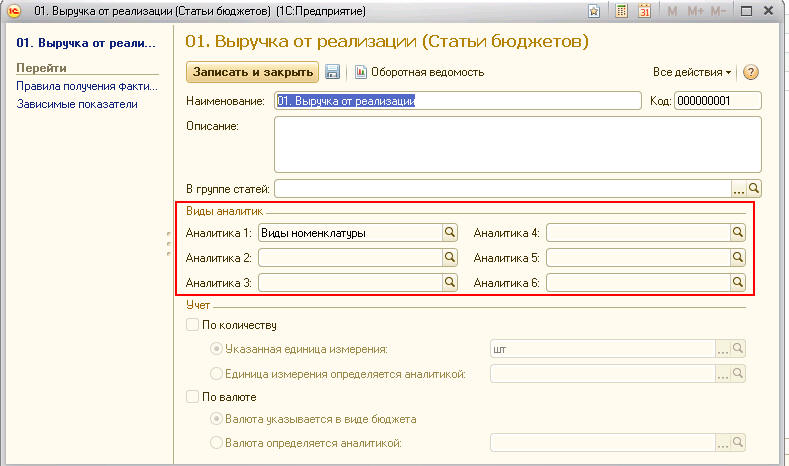Screen dimensions: 789x466
Task: Enable the По количеству checkbox
Action: [192, 325]
